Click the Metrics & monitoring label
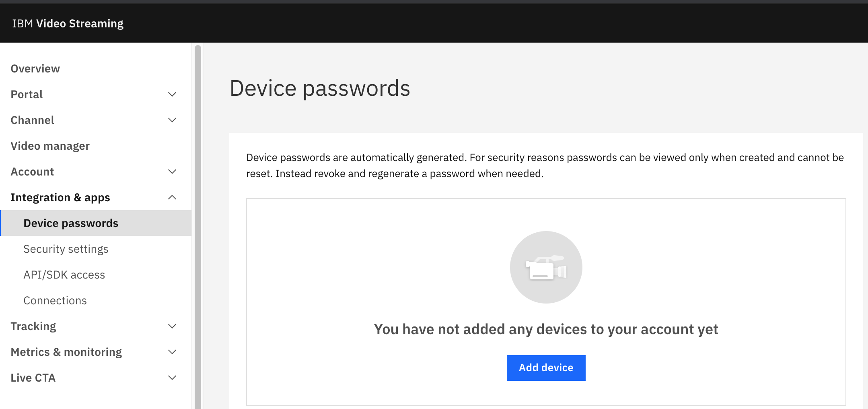 pos(66,352)
